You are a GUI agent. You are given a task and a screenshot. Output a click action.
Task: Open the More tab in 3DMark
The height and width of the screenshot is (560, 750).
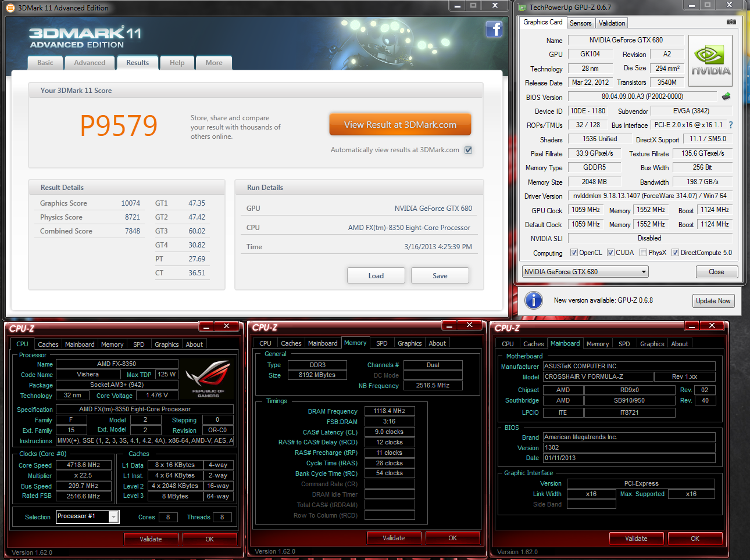coord(214,63)
